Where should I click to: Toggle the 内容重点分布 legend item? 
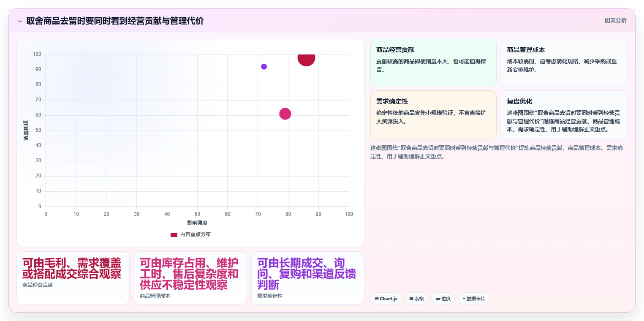(x=190, y=234)
